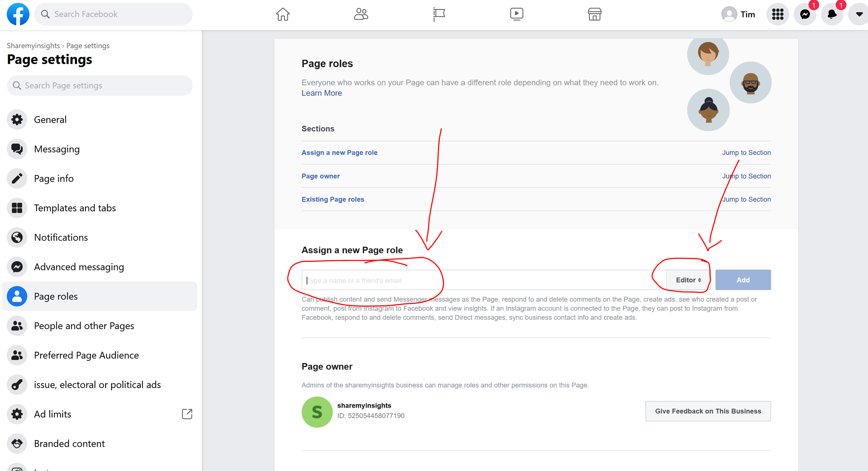Image resolution: width=868 pixels, height=471 pixels.
Task: Click the Sharemyinsights breadcrumb link
Action: click(33, 45)
